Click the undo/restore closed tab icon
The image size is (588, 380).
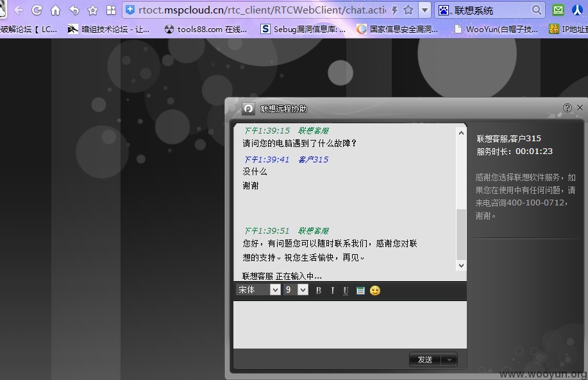click(x=74, y=10)
